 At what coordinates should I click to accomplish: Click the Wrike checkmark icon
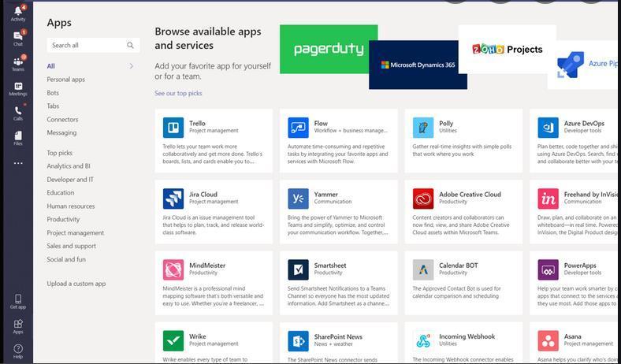[173, 340]
